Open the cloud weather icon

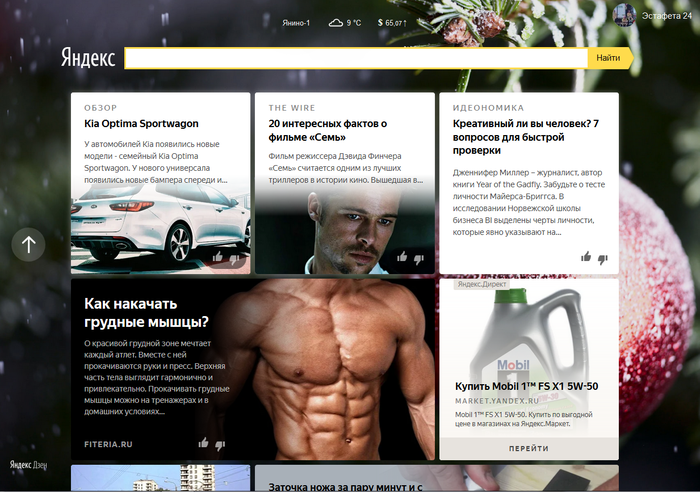[x=336, y=23]
